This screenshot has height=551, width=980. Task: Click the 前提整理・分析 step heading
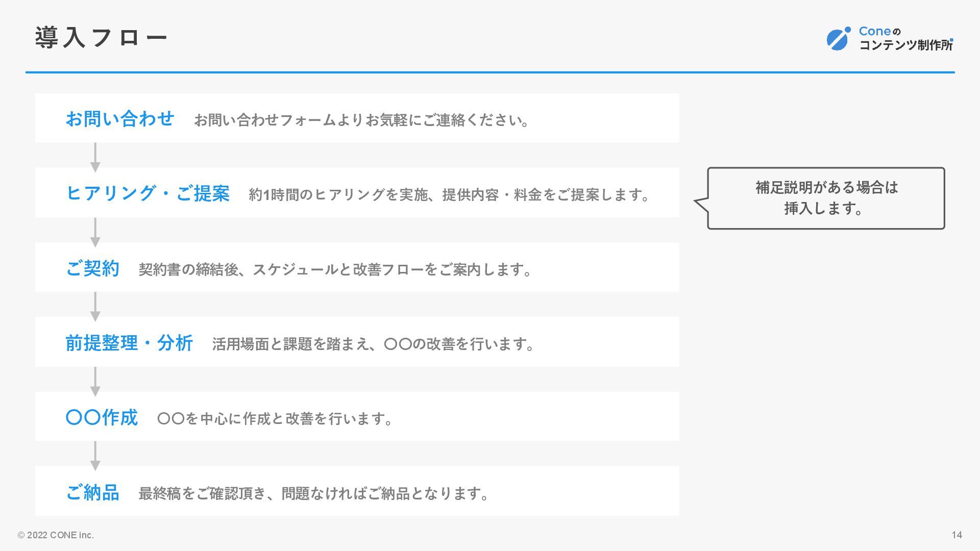129,342
